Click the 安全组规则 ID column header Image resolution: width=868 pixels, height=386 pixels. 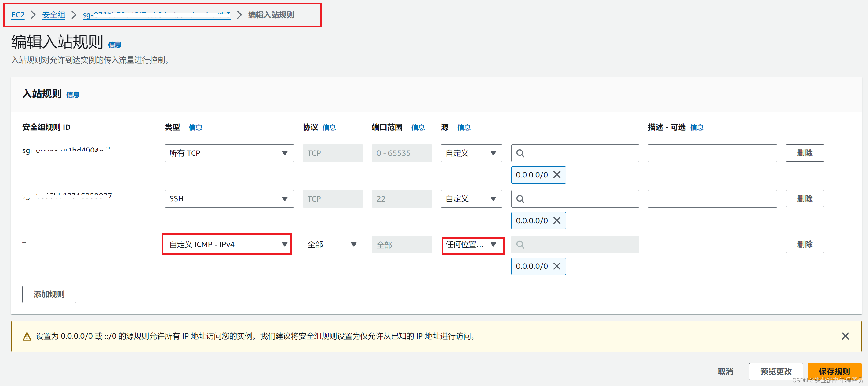[46, 127]
